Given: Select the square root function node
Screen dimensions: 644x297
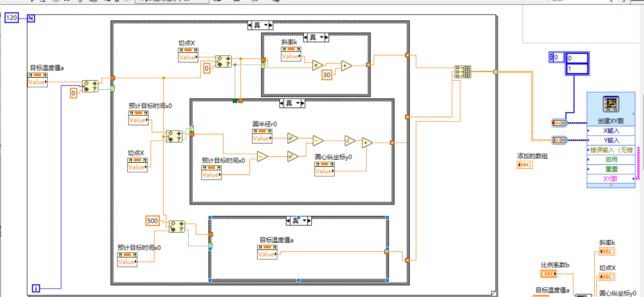Looking at the screenshot, I should pos(350,140).
